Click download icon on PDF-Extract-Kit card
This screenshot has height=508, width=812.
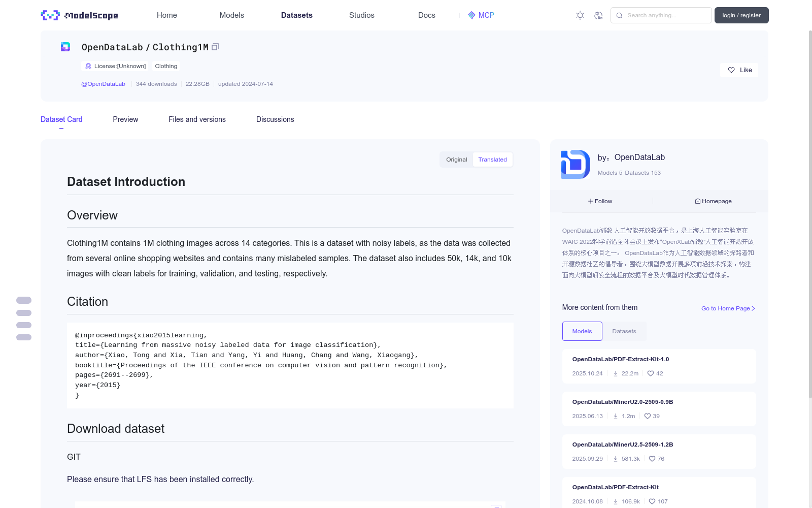click(x=616, y=501)
